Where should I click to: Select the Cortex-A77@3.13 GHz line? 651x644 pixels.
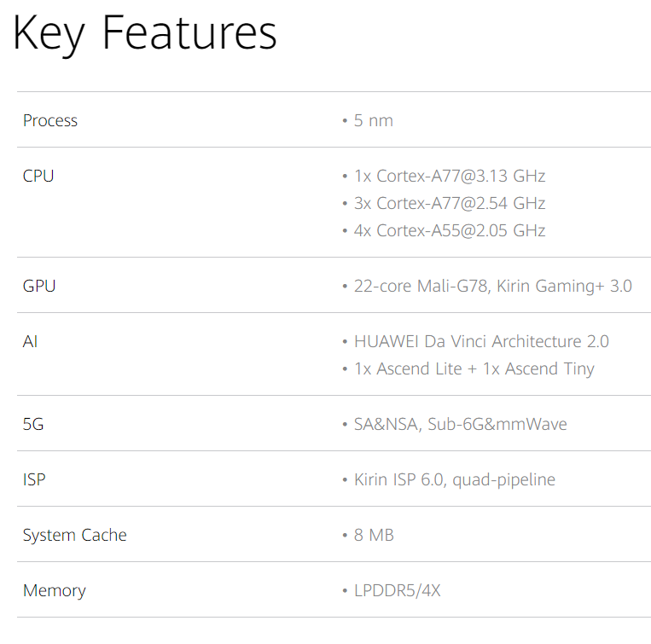tap(449, 176)
